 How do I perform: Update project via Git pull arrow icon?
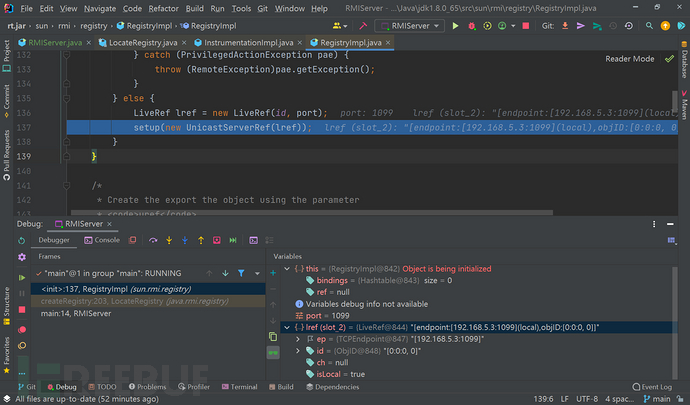click(x=565, y=26)
